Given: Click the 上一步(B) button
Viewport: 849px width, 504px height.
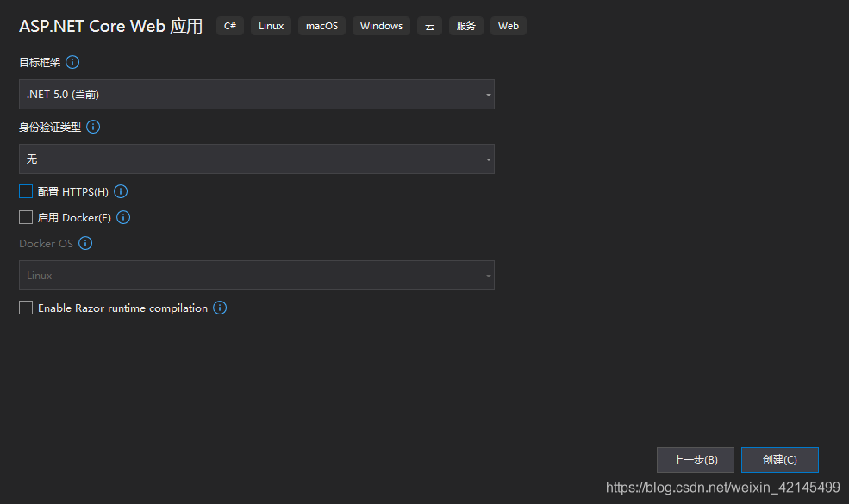Looking at the screenshot, I should tap(695, 459).
